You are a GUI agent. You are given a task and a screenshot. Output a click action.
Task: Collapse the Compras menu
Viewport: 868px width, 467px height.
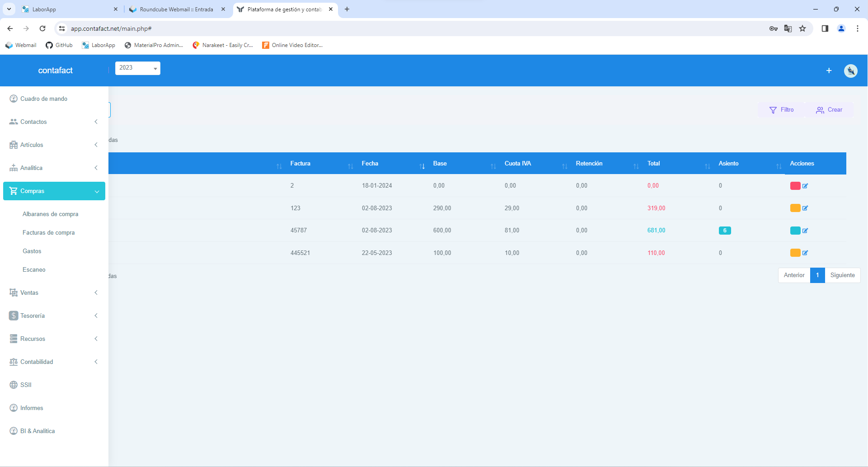point(54,191)
